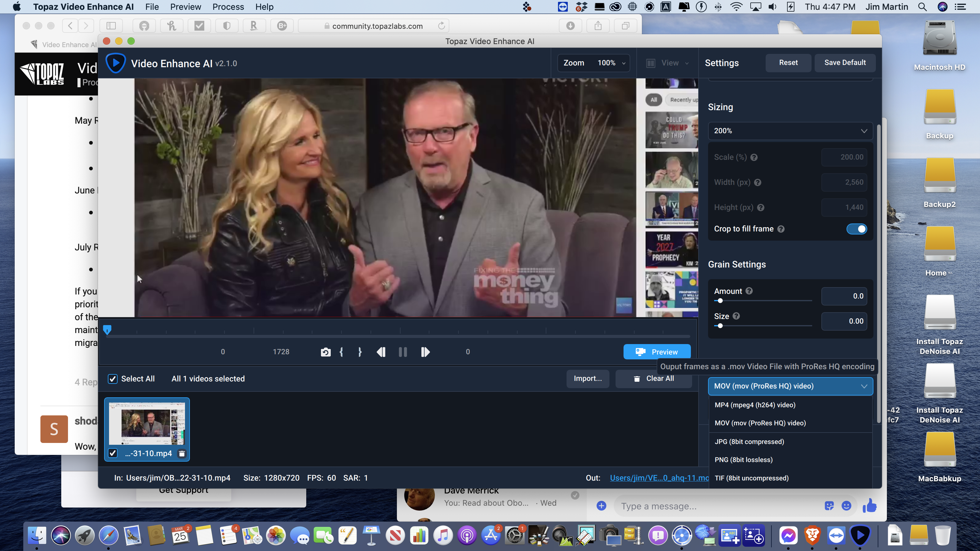Click the timeline playhead marker

(107, 329)
